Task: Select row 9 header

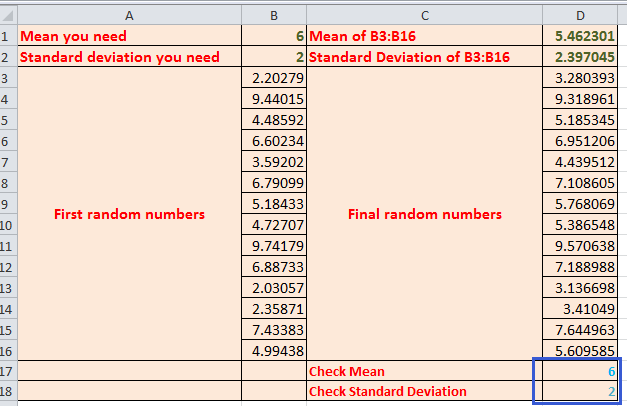Action: [x=8, y=204]
